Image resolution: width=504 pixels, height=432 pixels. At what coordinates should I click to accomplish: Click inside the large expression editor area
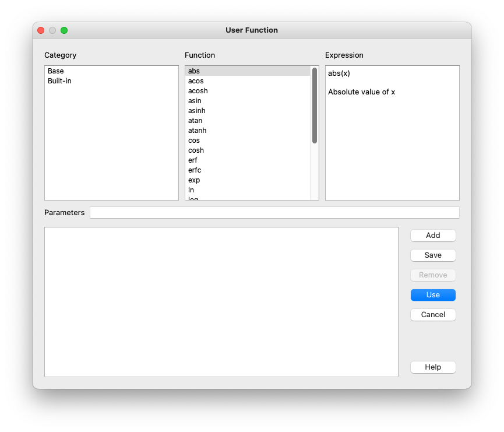click(x=221, y=301)
